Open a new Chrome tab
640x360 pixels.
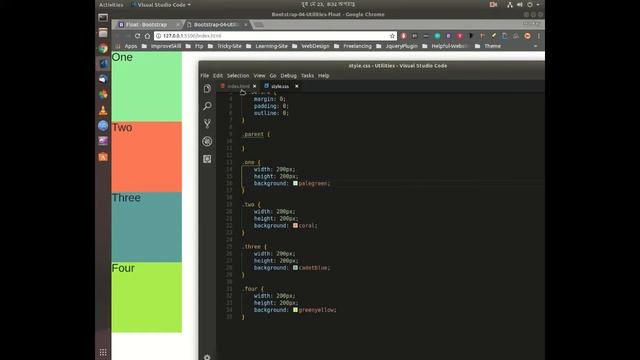pyautogui.click(x=258, y=25)
